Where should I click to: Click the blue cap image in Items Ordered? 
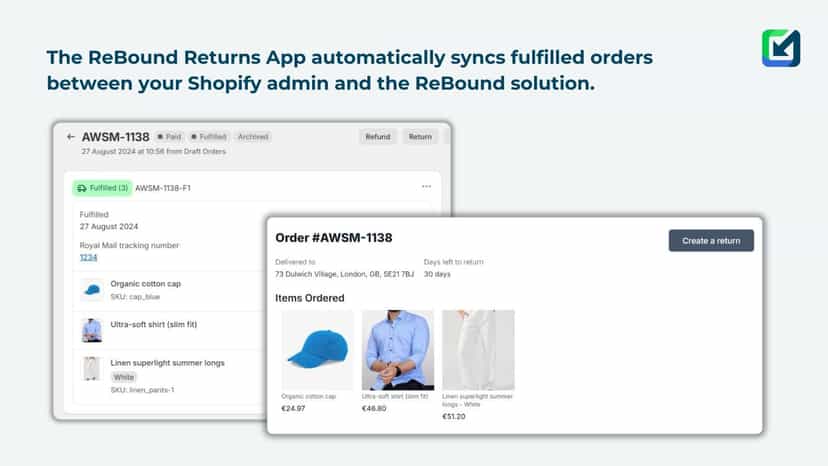tap(317, 350)
